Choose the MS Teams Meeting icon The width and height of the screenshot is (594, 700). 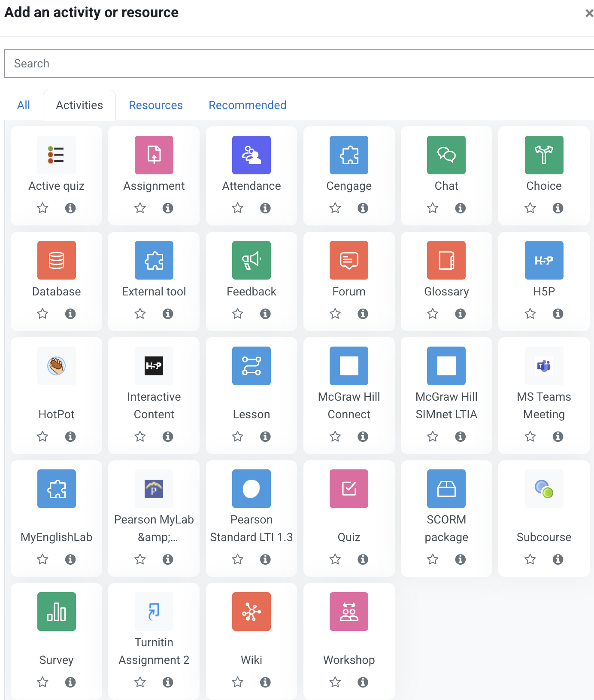[x=544, y=366]
